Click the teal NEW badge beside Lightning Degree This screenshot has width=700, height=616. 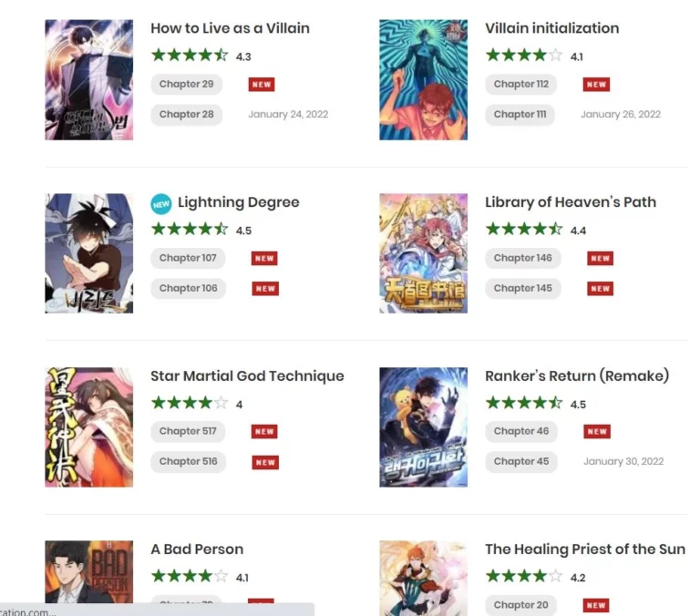160,204
